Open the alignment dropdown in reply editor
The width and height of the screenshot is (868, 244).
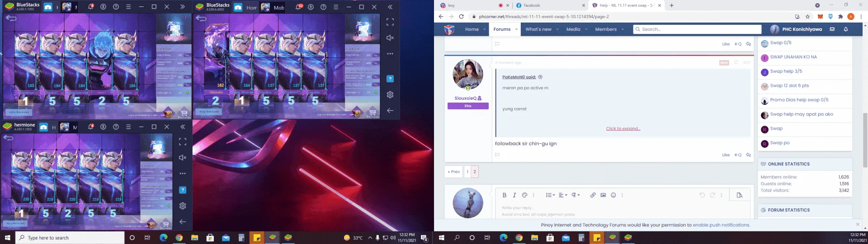[563, 195]
